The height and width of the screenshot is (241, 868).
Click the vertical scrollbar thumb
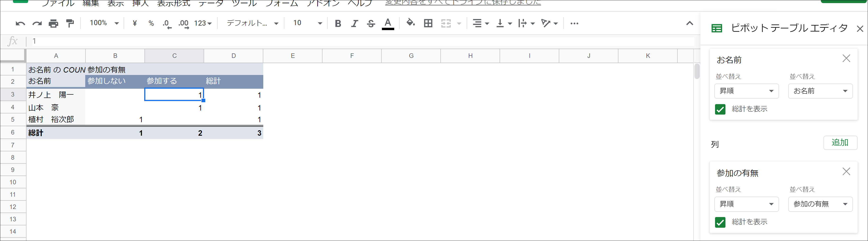click(697, 71)
